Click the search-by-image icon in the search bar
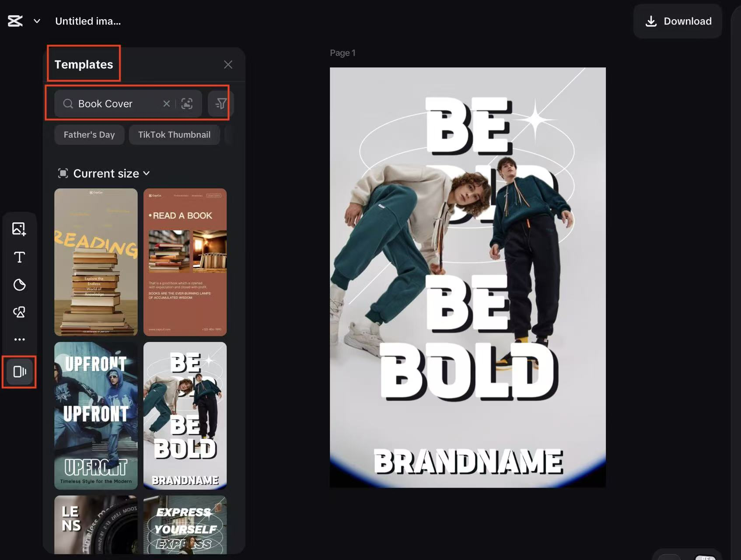Screen dimensions: 741x560 point(187,104)
